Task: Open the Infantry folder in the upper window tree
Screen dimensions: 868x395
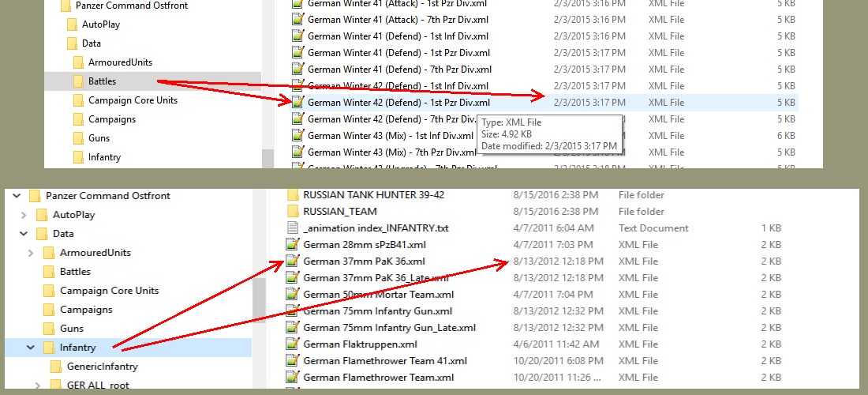Action: 104,156
